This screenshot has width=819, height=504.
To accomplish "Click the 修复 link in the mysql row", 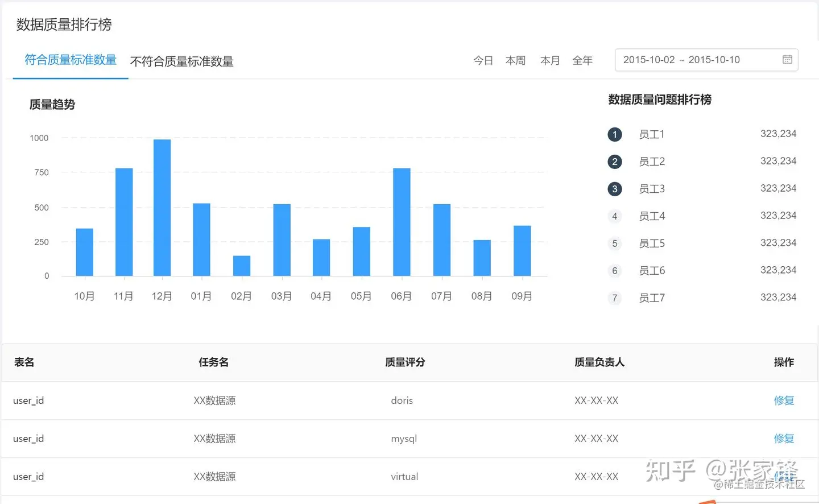I will 784,439.
